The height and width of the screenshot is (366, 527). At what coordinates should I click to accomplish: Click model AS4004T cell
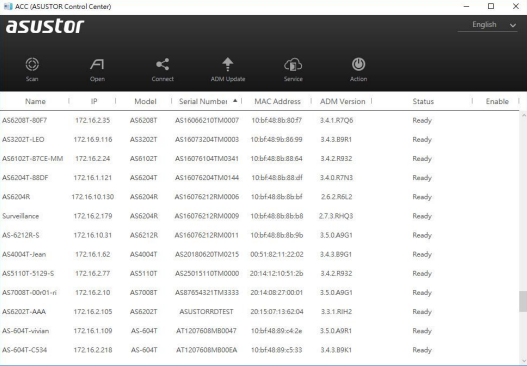(144, 254)
